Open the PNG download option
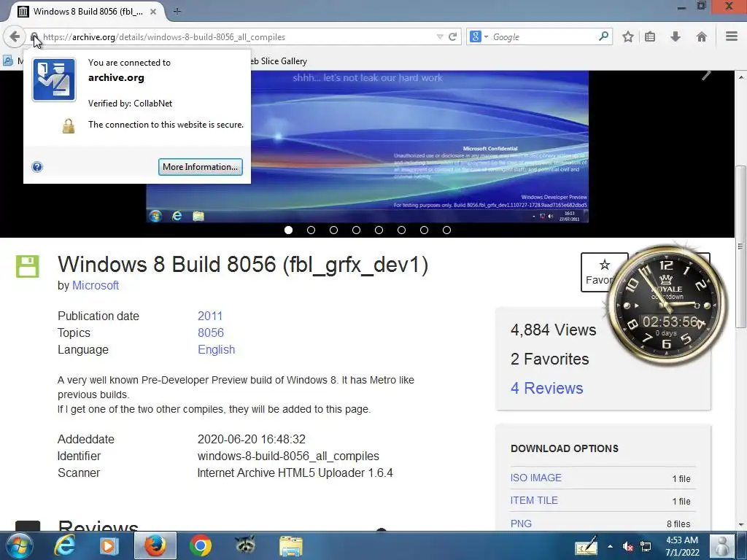The width and height of the screenshot is (747, 560). click(521, 524)
